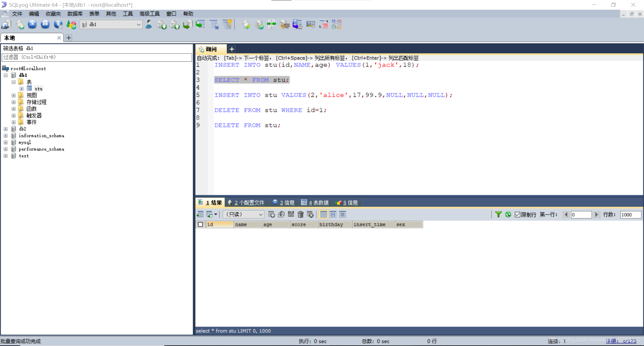Execute all queries with fast-forward icon
644x346 pixels.
pos(45,24)
